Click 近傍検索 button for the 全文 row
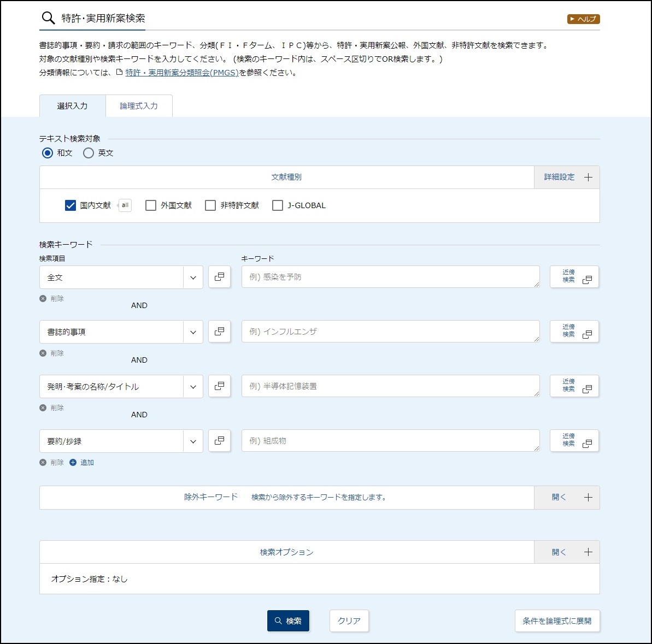 pos(574,277)
